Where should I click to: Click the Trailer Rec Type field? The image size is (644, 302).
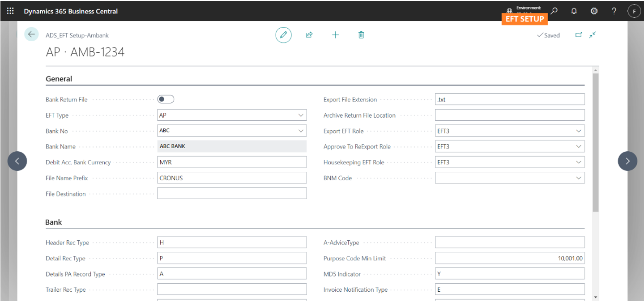(x=232, y=289)
